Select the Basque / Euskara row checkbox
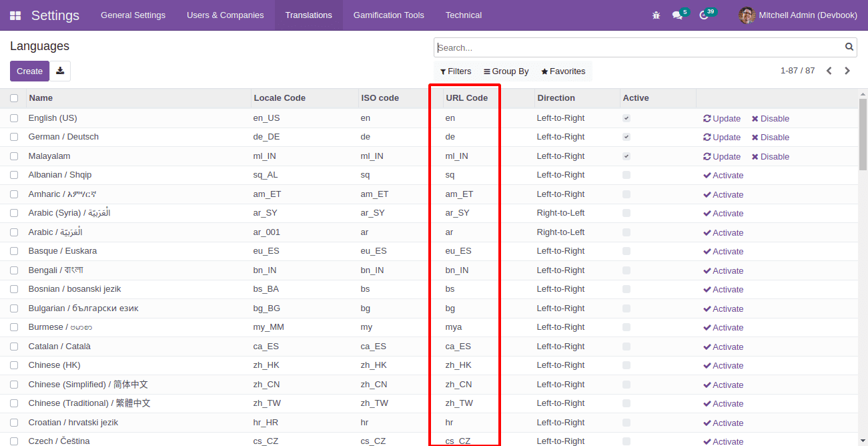The width and height of the screenshot is (868, 446). [x=14, y=251]
